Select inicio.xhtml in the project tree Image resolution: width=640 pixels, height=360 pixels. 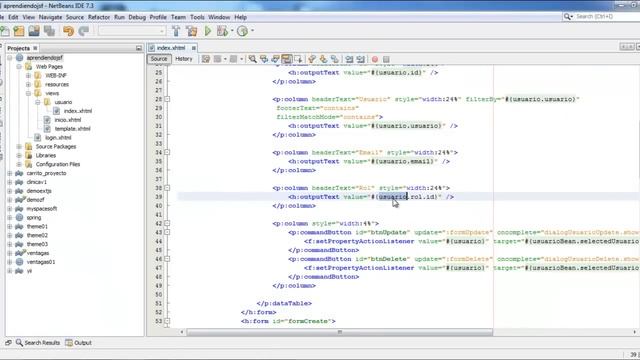pyautogui.click(x=67, y=120)
